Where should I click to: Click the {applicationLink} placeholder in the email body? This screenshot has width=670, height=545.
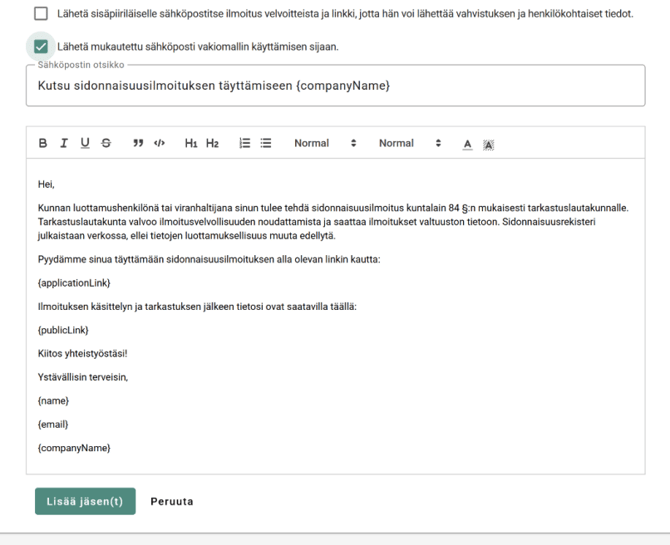tap(74, 283)
